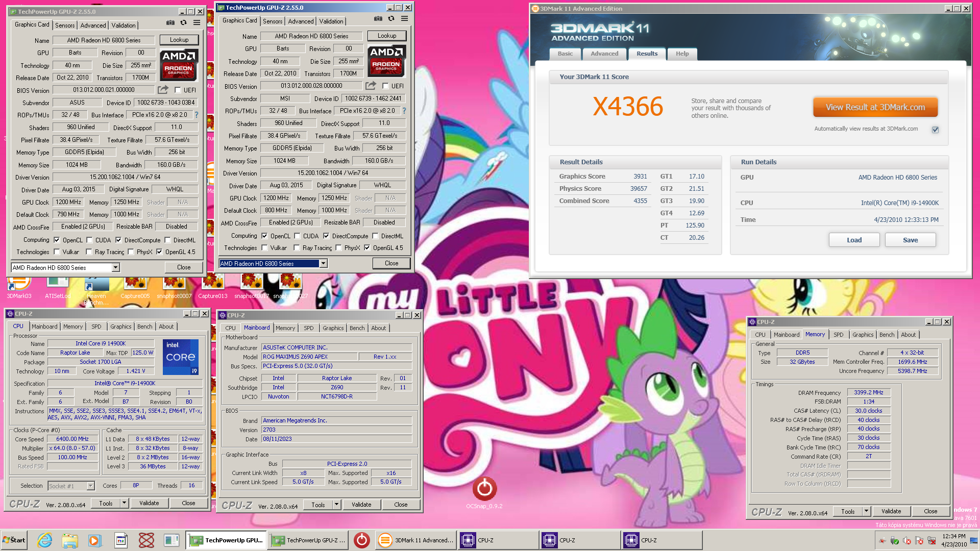Screen dimensions: 980x551
Task: Switch to 3DMark 11 Advanced taskbar button
Action: [x=416, y=540]
